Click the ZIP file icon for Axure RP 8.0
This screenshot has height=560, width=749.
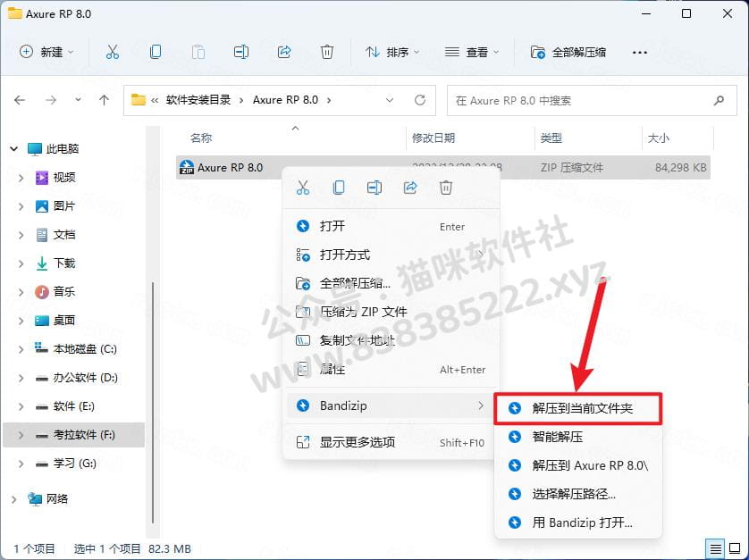186,168
